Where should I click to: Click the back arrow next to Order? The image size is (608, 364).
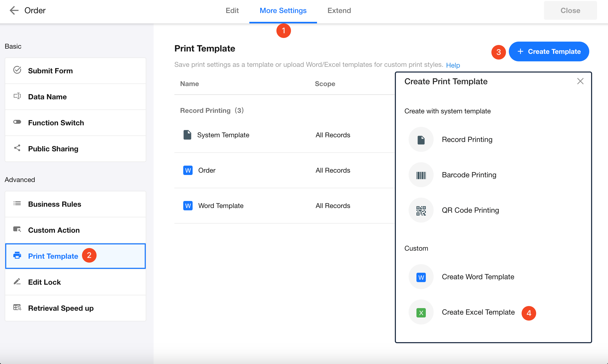click(14, 10)
